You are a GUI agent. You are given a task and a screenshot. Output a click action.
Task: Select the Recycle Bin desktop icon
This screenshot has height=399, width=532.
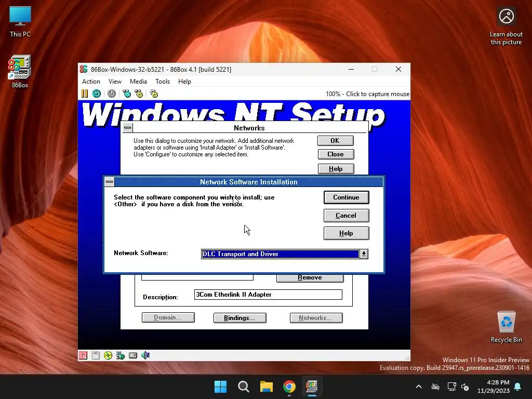pos(506,327)
